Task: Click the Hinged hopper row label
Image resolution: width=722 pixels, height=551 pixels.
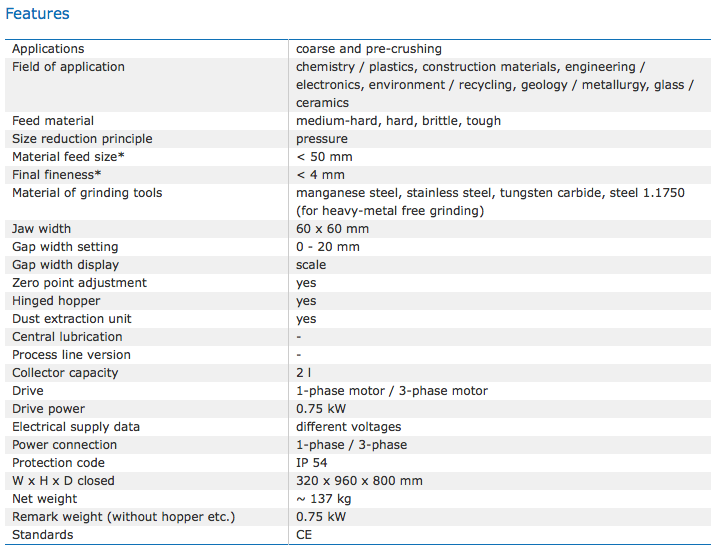Action: [x=56, y=301]
